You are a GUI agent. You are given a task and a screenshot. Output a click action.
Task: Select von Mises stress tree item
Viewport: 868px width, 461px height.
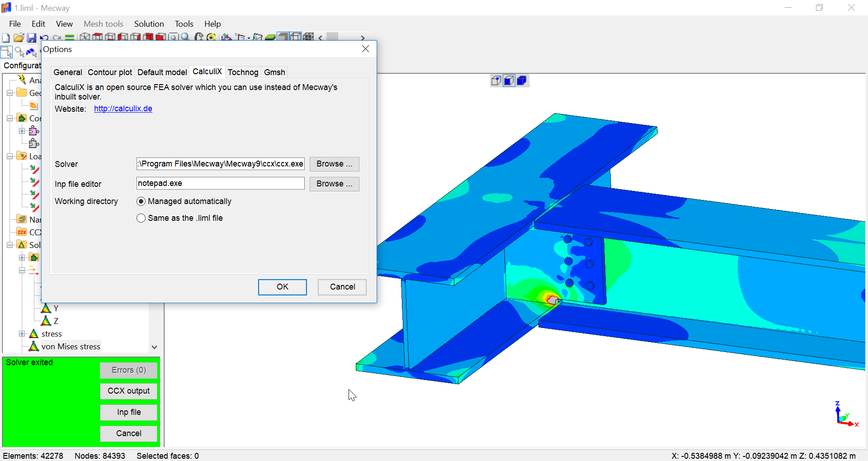click(x=71, y=347)
